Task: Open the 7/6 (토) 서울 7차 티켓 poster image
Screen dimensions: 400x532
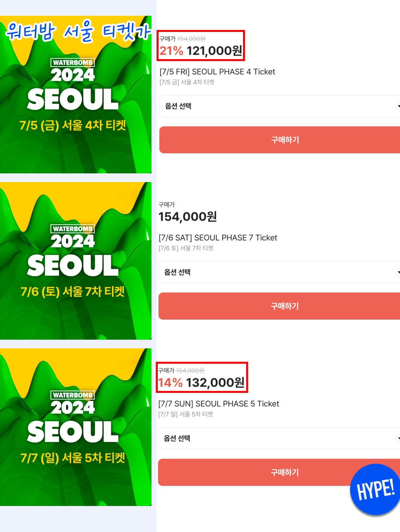Action: coord(76,261)
